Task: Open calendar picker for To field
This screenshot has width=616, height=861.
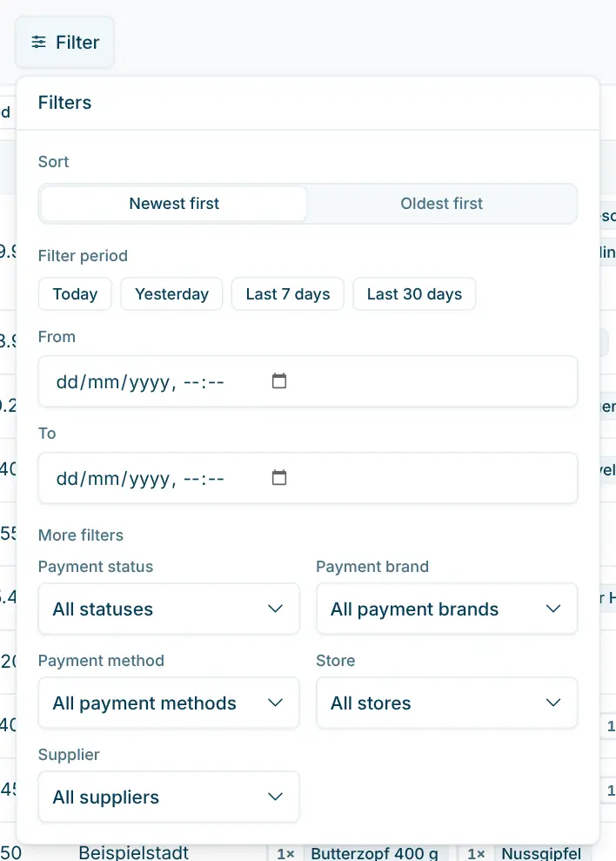Action: [x=279, y=477]
